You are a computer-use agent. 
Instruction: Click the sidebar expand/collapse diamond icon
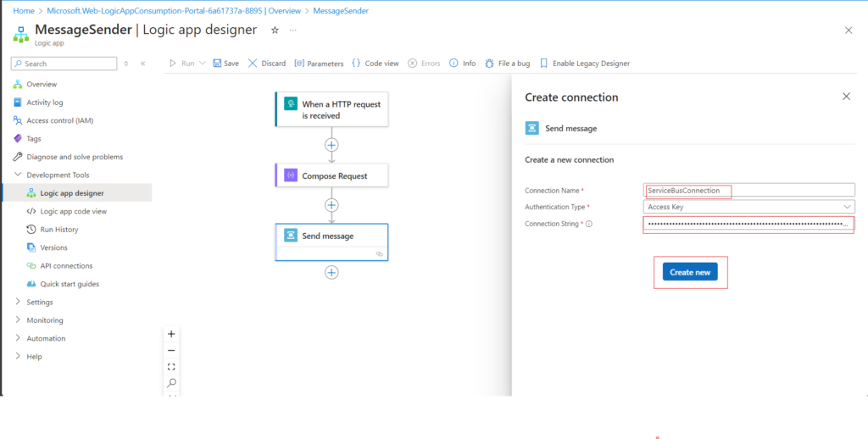coord(126,64)
